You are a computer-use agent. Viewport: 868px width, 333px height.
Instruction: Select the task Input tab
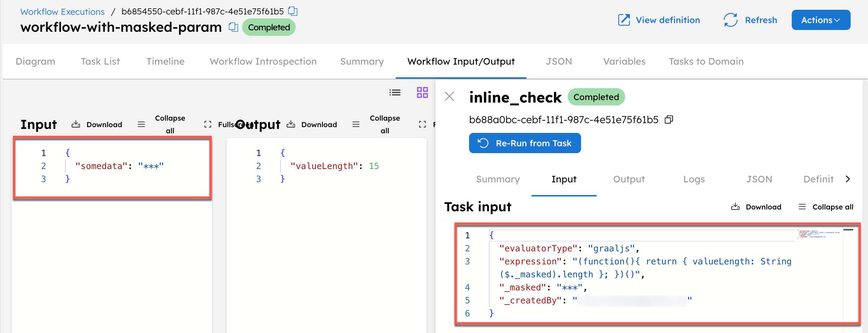tap(564, 179)
